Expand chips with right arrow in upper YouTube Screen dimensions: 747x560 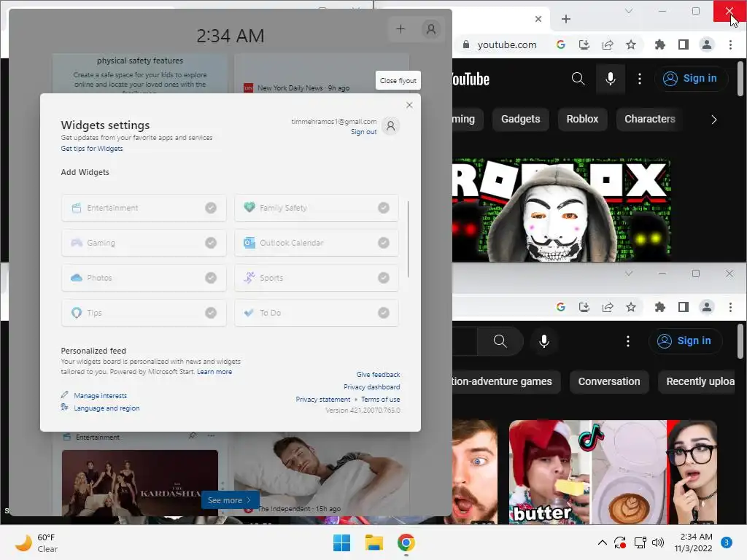[x=713, y=120]
